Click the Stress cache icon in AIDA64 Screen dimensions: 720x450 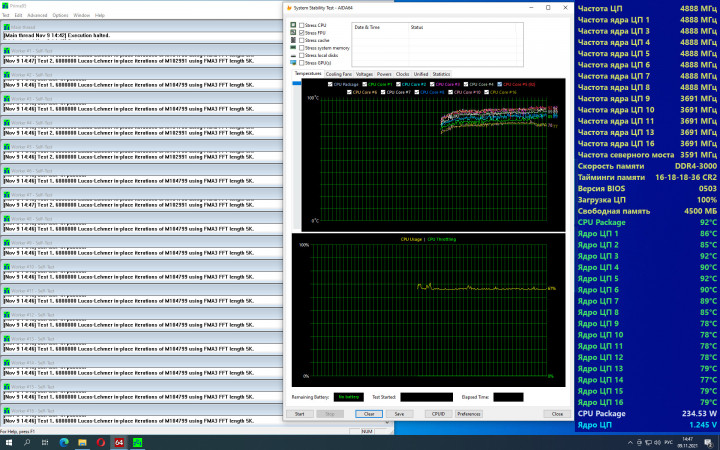tap(293, 40)
